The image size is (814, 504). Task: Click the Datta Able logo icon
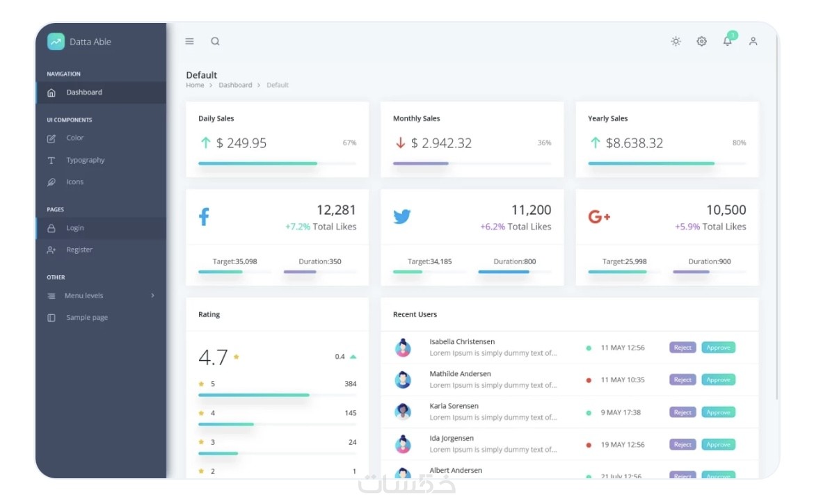56,42
